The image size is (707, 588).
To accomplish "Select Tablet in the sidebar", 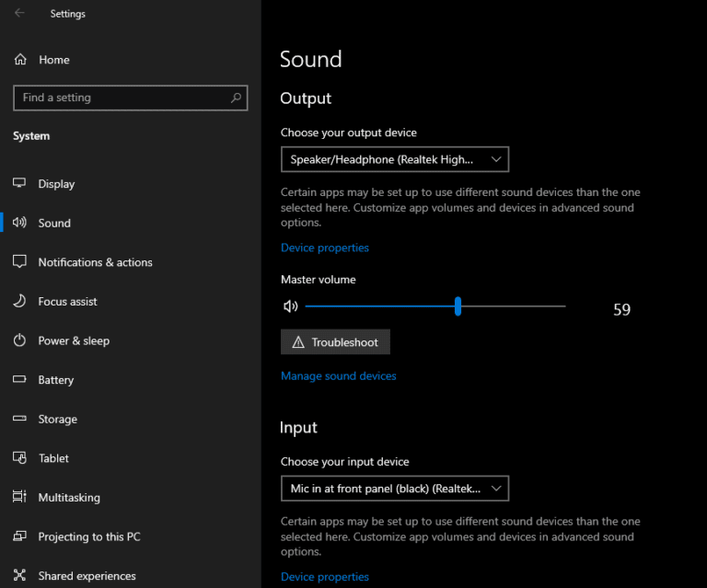I will [x=53, y=458].
